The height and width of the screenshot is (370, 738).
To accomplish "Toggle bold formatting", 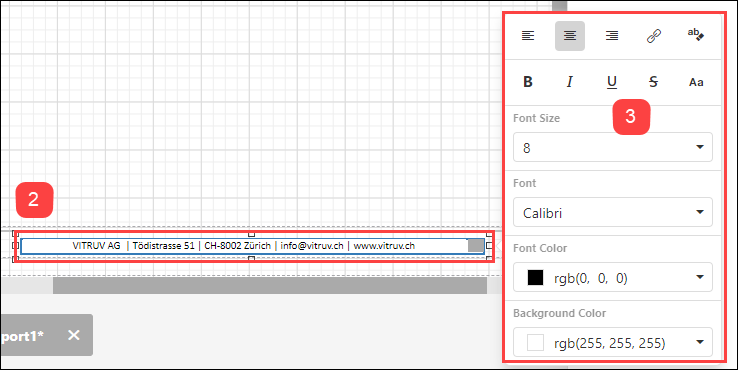I will pyautogui.click(x=528, y=82).
